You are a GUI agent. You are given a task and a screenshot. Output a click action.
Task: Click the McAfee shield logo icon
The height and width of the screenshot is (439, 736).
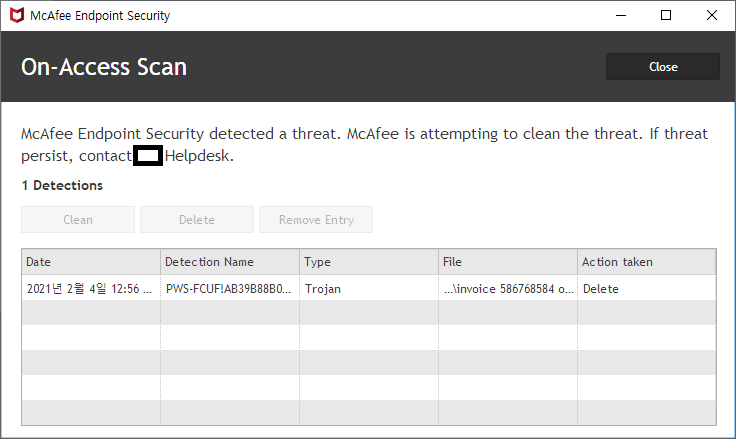[17, 15]
